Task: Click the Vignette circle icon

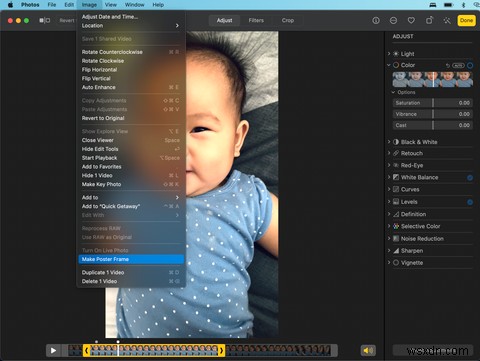Action: (x=396, y=263)
